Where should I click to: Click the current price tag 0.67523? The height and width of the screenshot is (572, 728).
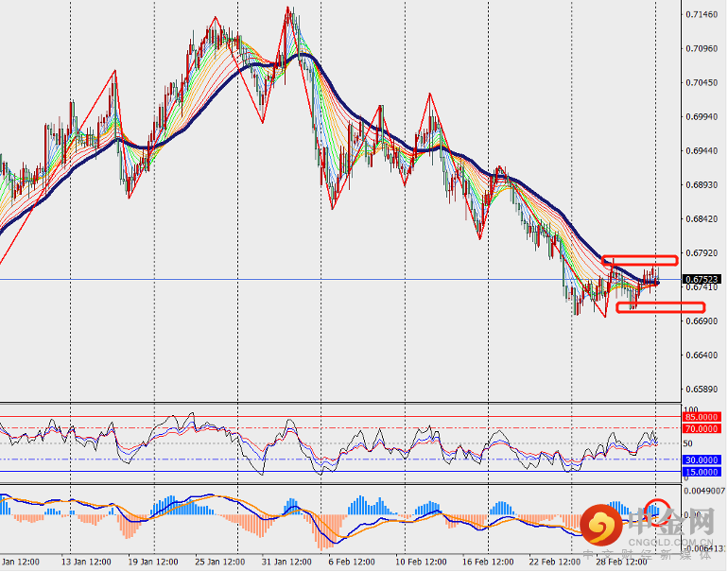click(703, 279)
